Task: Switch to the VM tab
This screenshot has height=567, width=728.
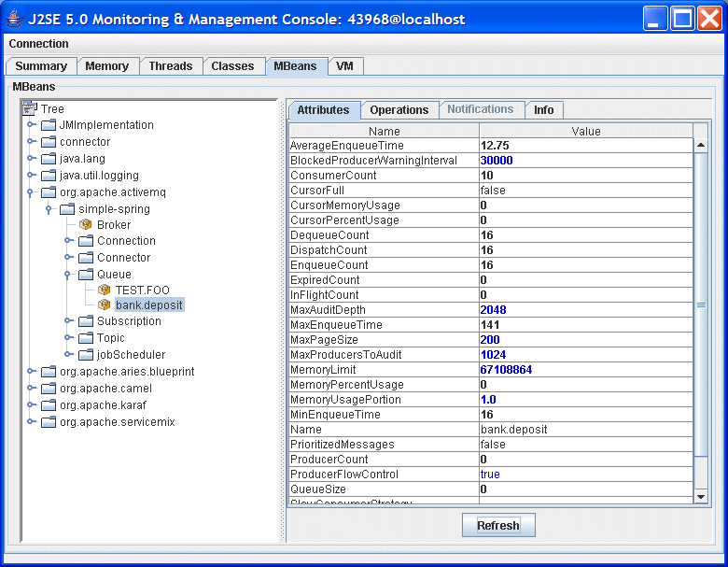Action: point(344,66)
